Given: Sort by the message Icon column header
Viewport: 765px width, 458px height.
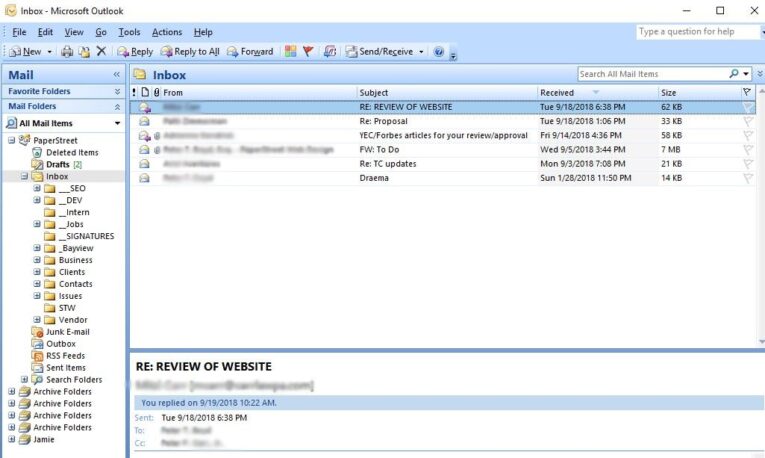Looking at the screenshot, I should click(x=145, y=92).
